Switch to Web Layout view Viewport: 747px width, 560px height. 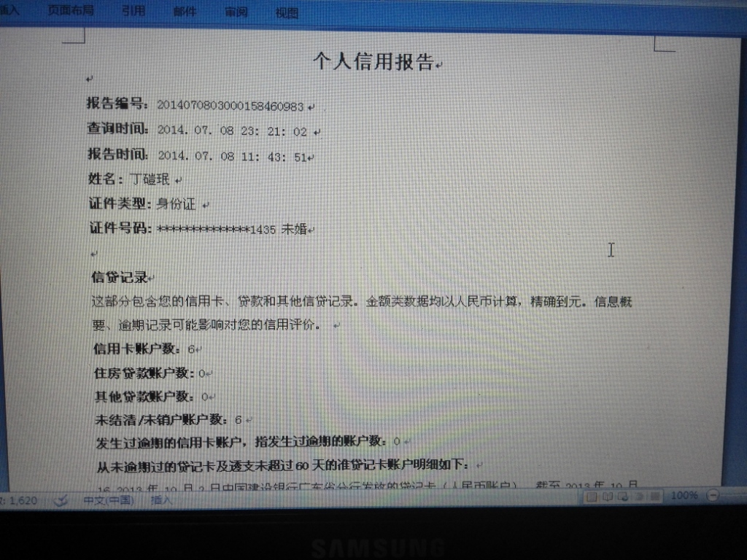click(623, 497)
